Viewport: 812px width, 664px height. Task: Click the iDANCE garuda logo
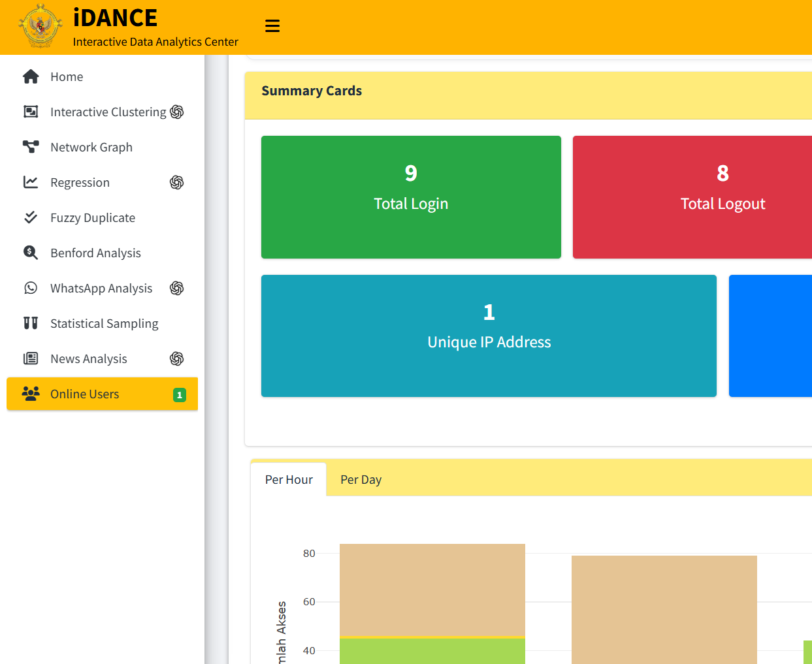[41, 26]
